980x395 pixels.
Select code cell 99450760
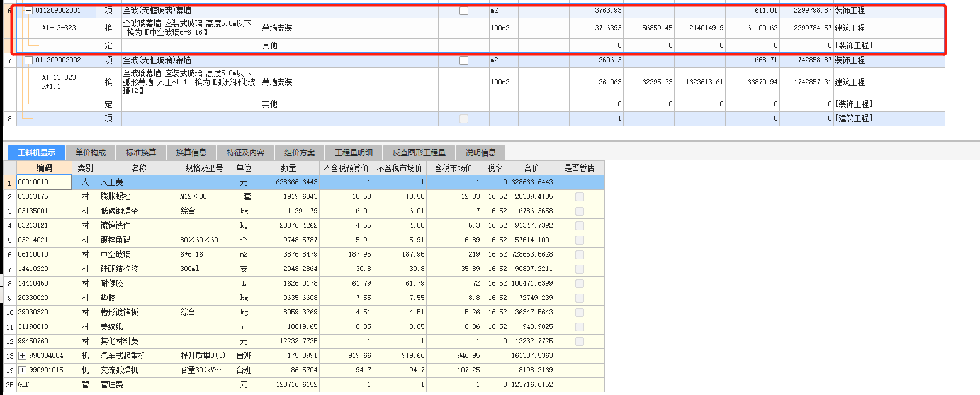tap(44, 342)
